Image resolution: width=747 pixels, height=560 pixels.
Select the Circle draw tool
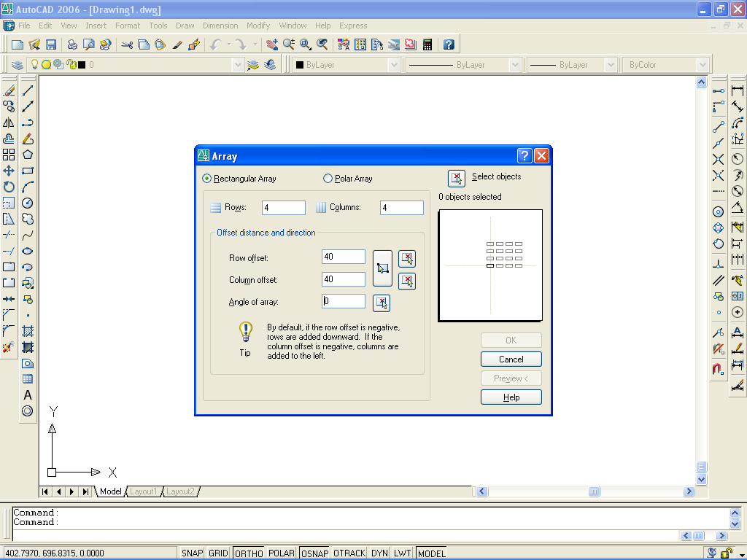pos(28,203)
